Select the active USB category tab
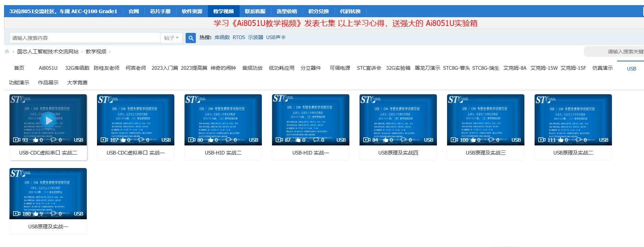The width and height of the screenshot is (644, 247). pos(632,68)
